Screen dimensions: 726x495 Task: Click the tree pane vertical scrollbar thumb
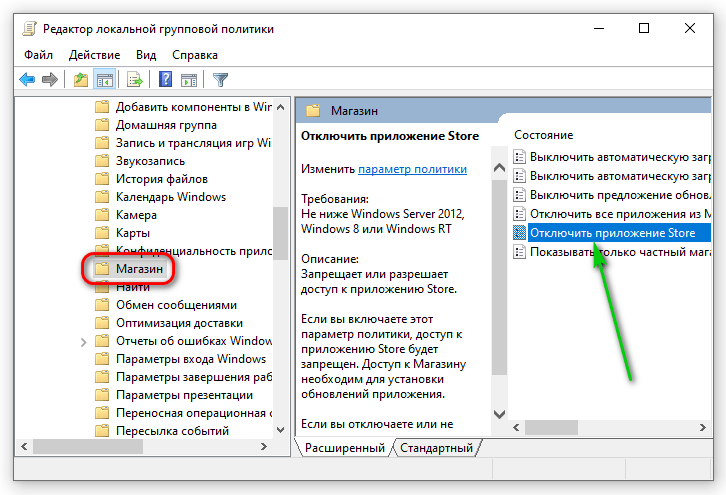click(x=281, y=234)
